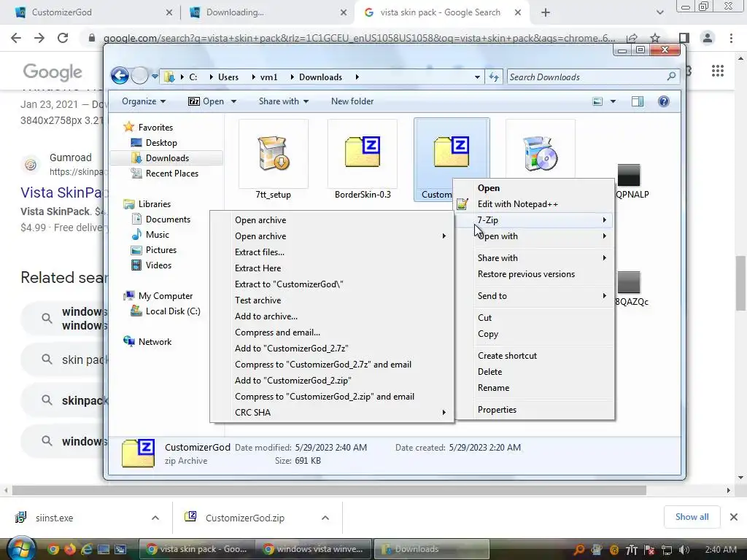
Task: Launch Internet Explorer from quick launch
Action: 86,549
